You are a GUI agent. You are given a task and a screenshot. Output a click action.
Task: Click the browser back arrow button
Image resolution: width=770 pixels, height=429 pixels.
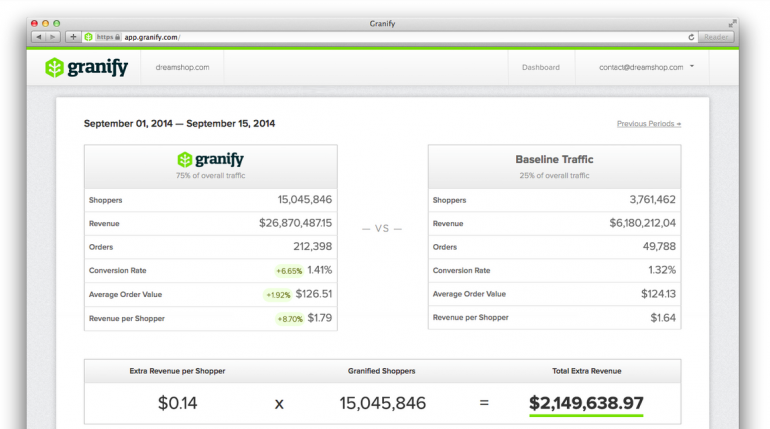pos(39,37)
